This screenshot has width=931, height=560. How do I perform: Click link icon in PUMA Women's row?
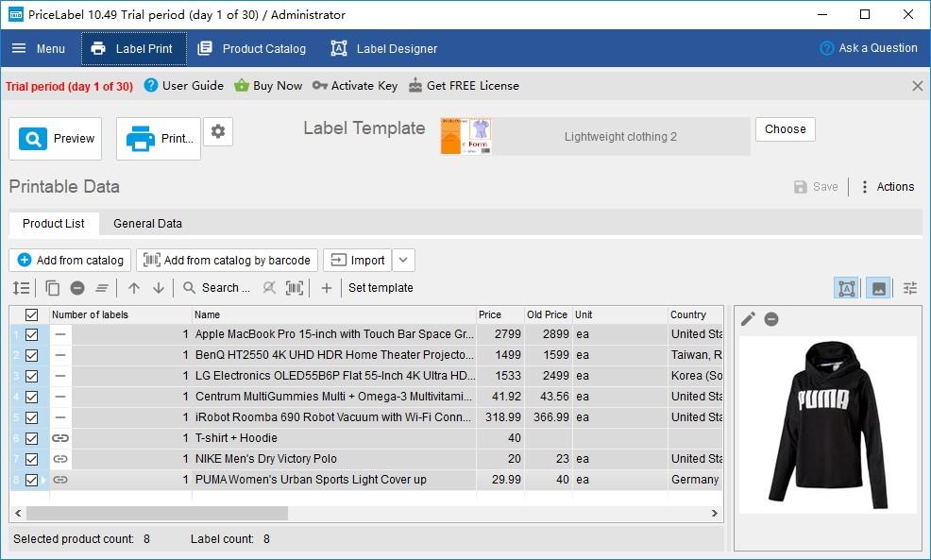tap(60, 480)
